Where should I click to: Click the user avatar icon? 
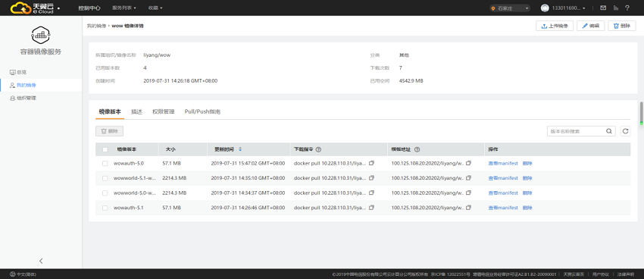(545, 8)
